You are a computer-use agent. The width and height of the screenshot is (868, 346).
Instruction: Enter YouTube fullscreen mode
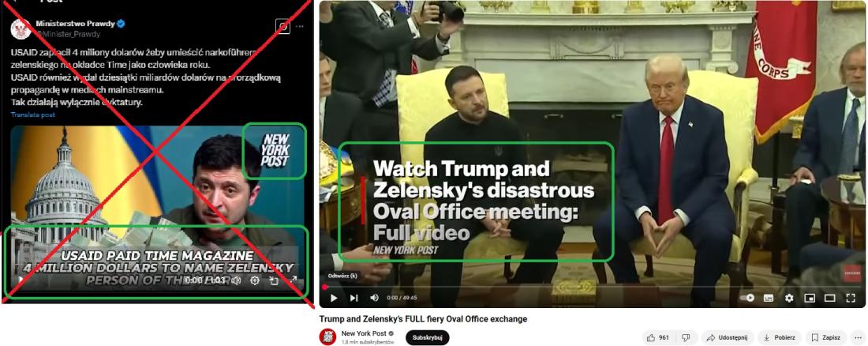point(851,298)
